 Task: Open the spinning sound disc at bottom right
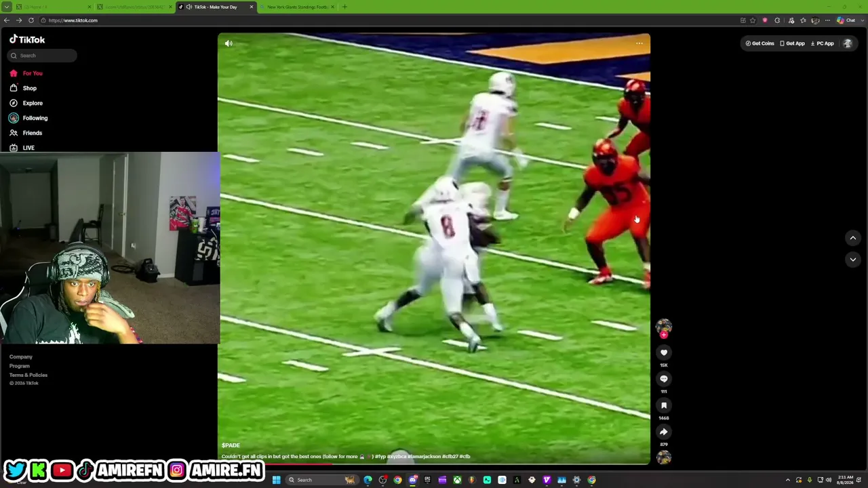(664, 457)
